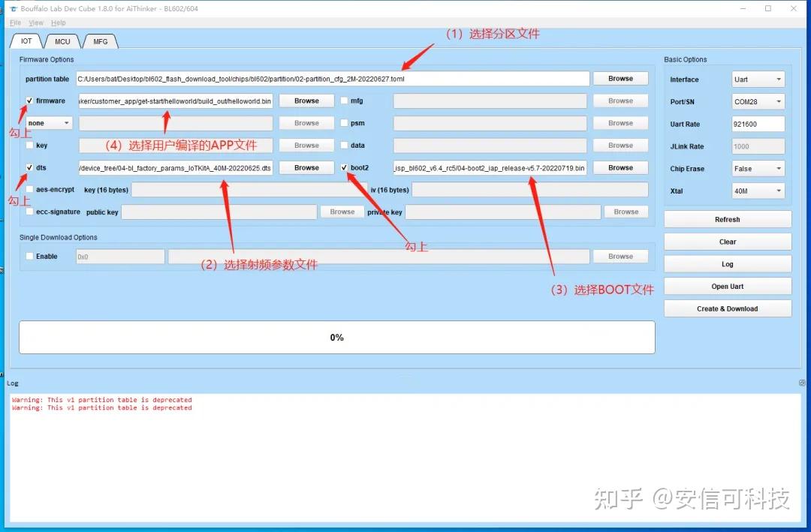
Task: Click the iv (16 bytes) field
Action: click(x=529, y=190)
